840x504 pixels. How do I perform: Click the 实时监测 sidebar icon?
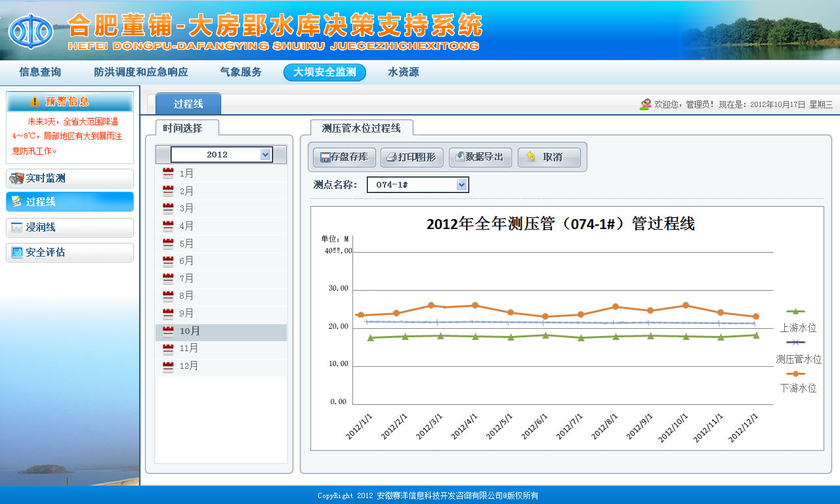point(17,178)
